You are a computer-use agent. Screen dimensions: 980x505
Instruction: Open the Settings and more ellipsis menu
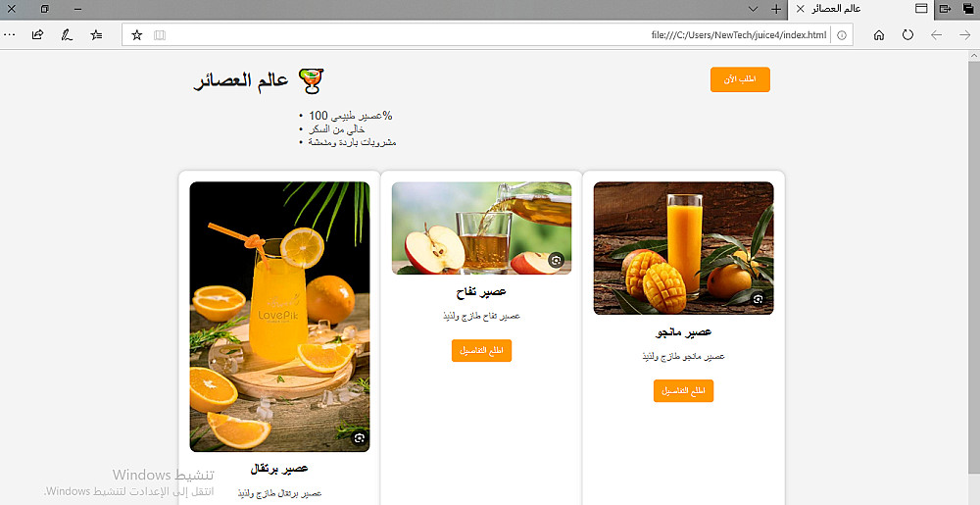pyautogui.click(x=10, y=35)
